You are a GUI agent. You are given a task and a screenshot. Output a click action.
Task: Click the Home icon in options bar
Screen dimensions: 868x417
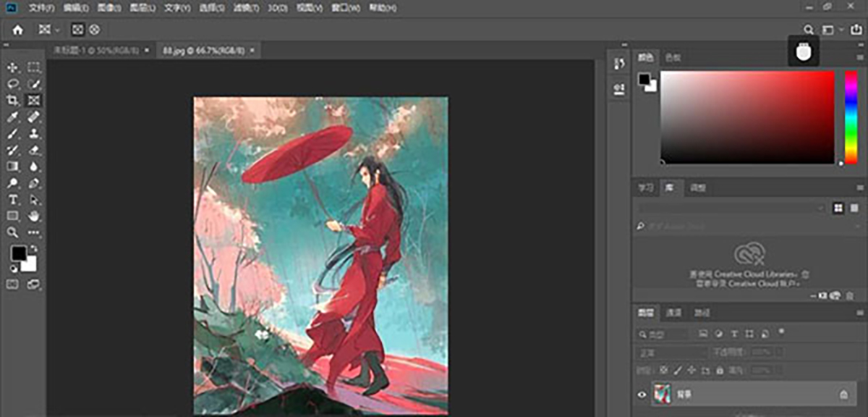(x=17, y=30)
